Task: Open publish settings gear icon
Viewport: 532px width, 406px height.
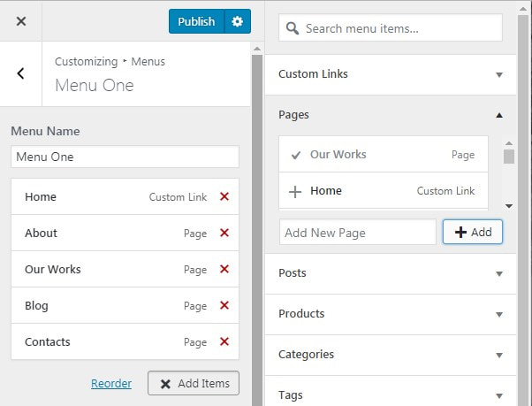Action: [238, 21]
